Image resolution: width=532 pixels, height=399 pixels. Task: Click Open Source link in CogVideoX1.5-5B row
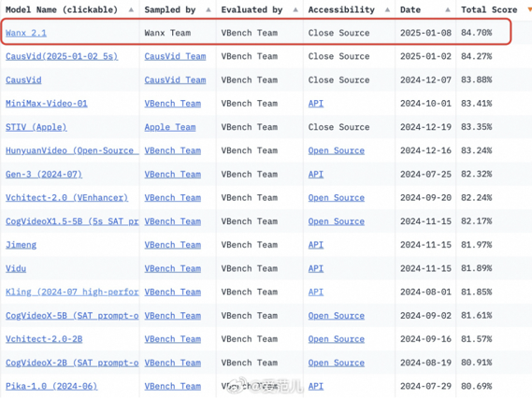click(337, 221)
